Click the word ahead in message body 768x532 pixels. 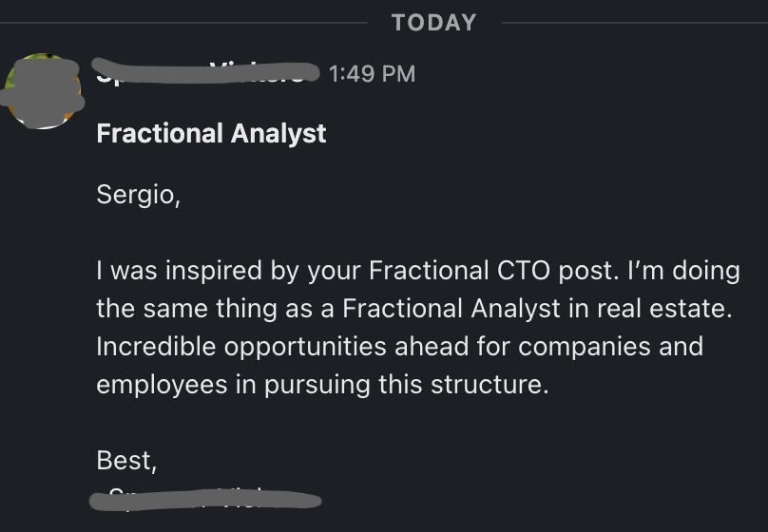pos(432,347)
